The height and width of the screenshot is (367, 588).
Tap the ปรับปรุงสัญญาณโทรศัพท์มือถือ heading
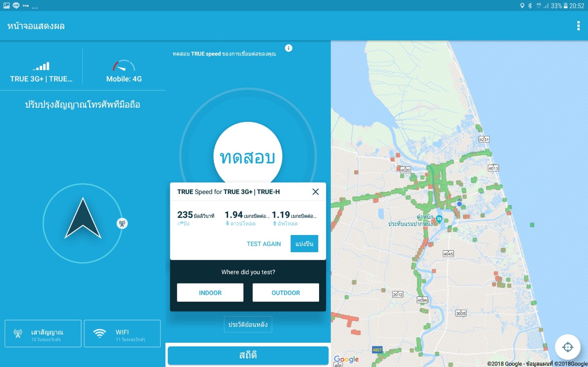pyautogui.click(x=83, y=105)
